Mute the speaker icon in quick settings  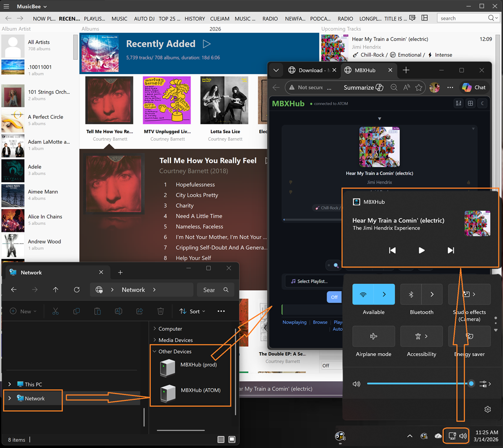[356, 384]
